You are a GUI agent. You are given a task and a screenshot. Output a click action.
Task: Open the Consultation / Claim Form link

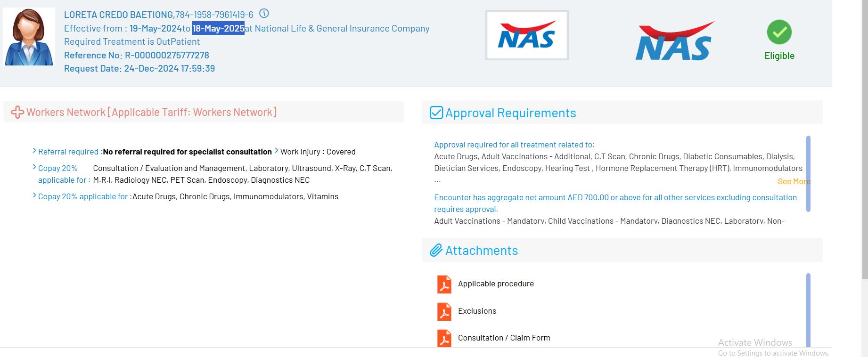(504, 338)
